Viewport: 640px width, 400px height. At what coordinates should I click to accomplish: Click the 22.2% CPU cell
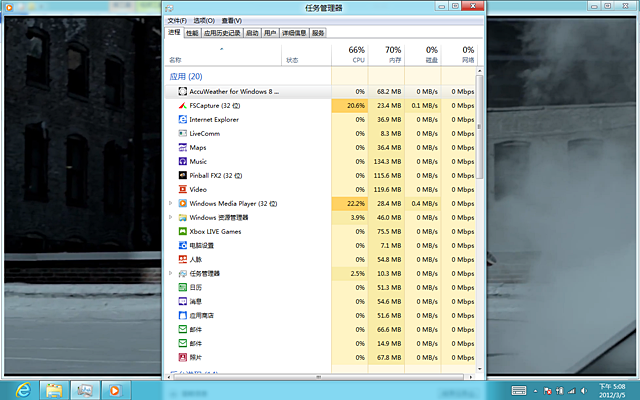point(350,203)
